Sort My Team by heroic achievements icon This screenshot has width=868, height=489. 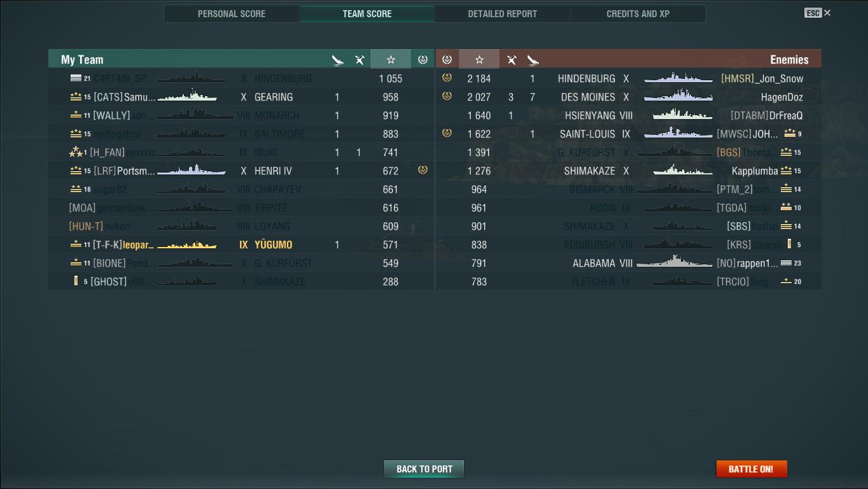pos(423,59)
